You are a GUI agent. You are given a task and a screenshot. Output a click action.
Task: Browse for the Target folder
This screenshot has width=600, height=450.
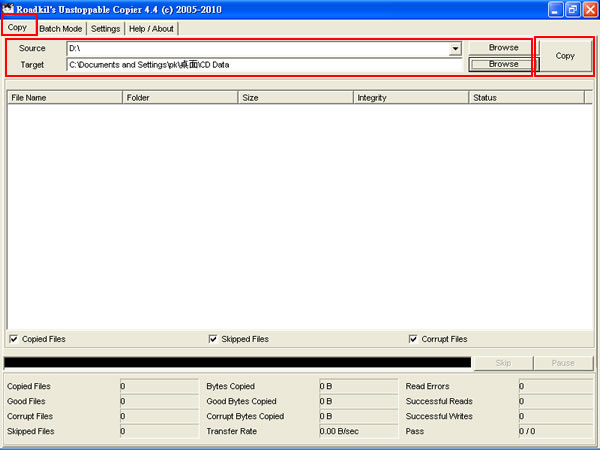click(503, 64)
